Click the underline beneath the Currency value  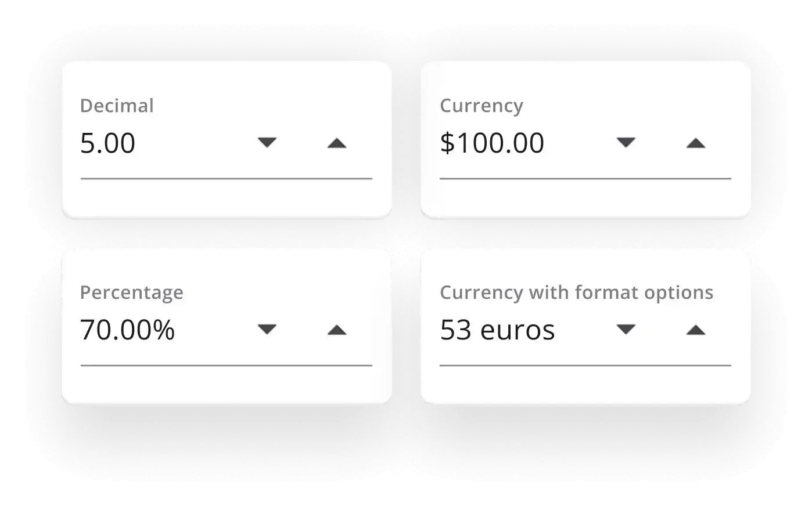[587, 177]
